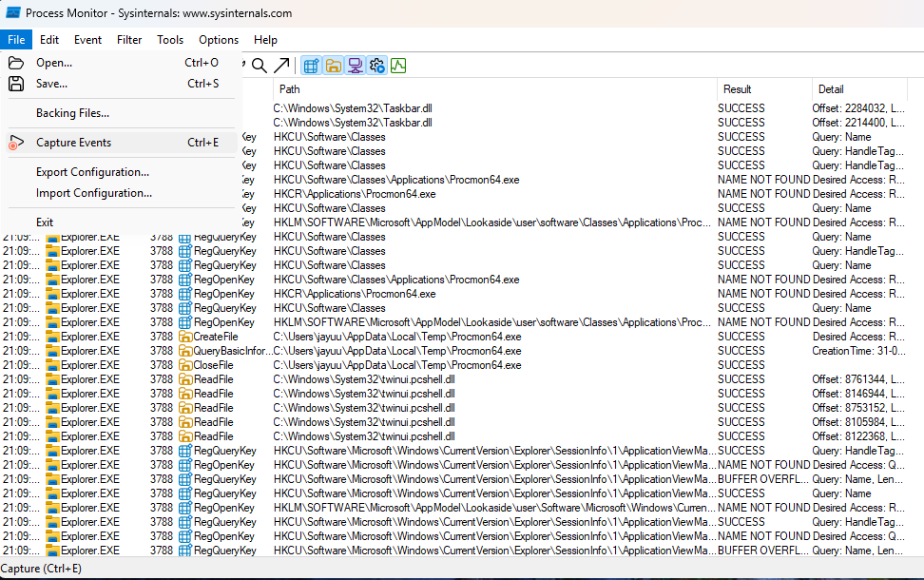Image resolution: width=924 pixels, height=580 pixels.
Task: Choose Save... from the File menu
Action: coord(121,84)
